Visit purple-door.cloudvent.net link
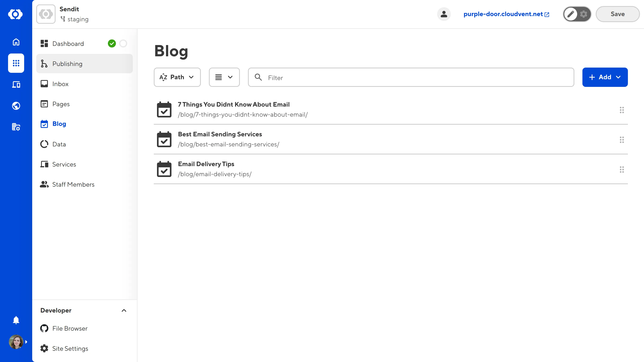This screenshot has height=362, width=644. tap(503, 14)
